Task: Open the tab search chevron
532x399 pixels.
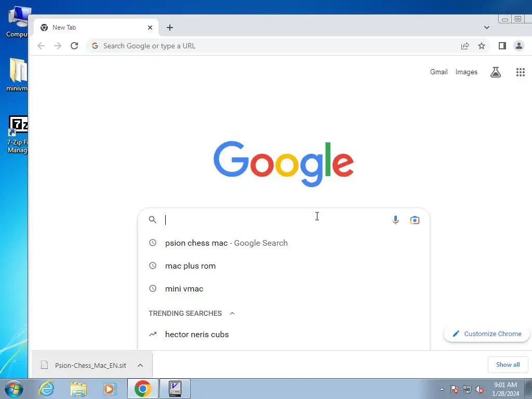Action: point(486,28)
